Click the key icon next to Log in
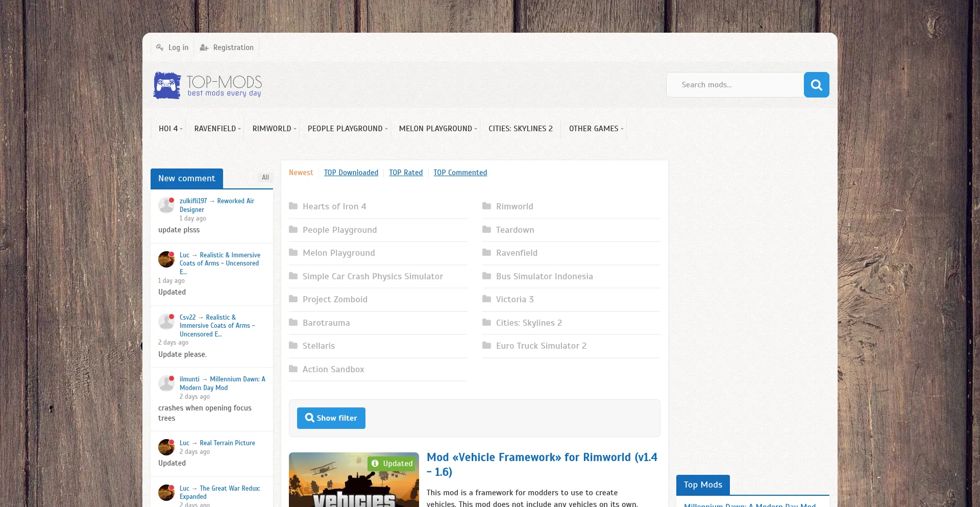The width and height of the screenshot is (980, 507). (x=160, y=47)
